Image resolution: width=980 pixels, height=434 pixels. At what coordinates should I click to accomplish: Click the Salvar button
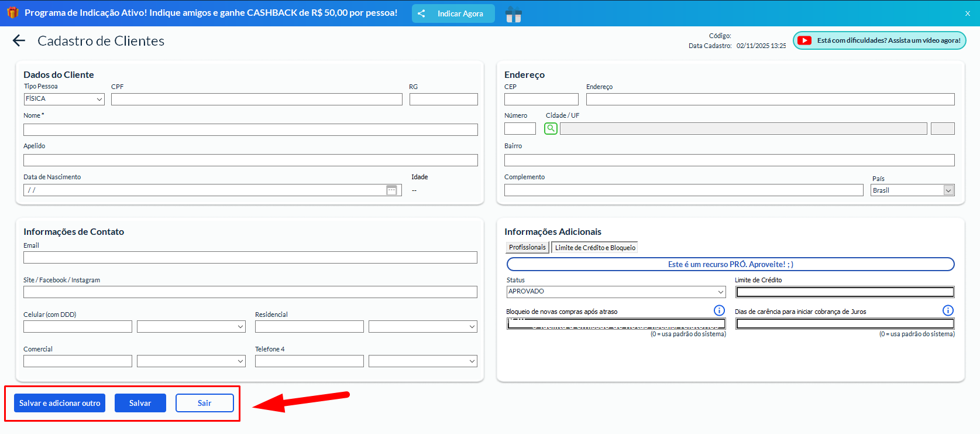[x=140, y=403]
